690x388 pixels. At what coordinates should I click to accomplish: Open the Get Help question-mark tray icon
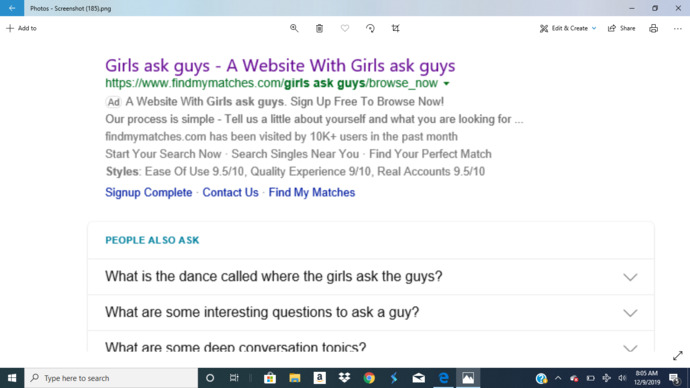click(541, 378)
